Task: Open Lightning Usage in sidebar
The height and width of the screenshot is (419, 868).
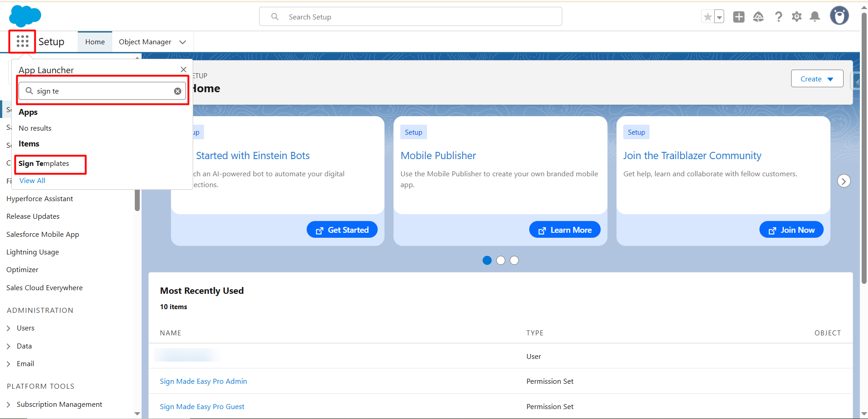Action: coord(33,252)
